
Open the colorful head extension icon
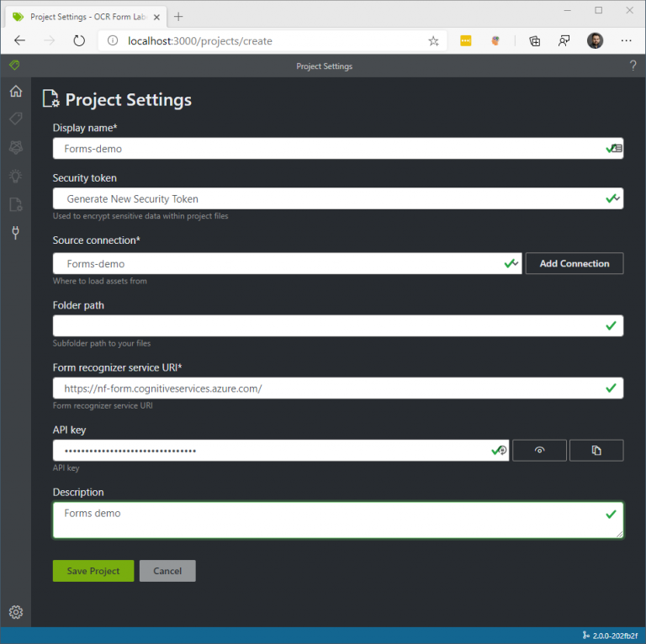pyautogui.click(x=495, y=40)
